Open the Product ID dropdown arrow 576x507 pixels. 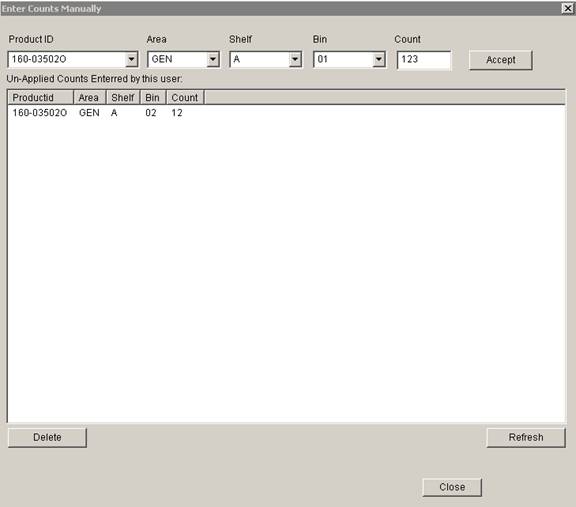pos(131,59)
